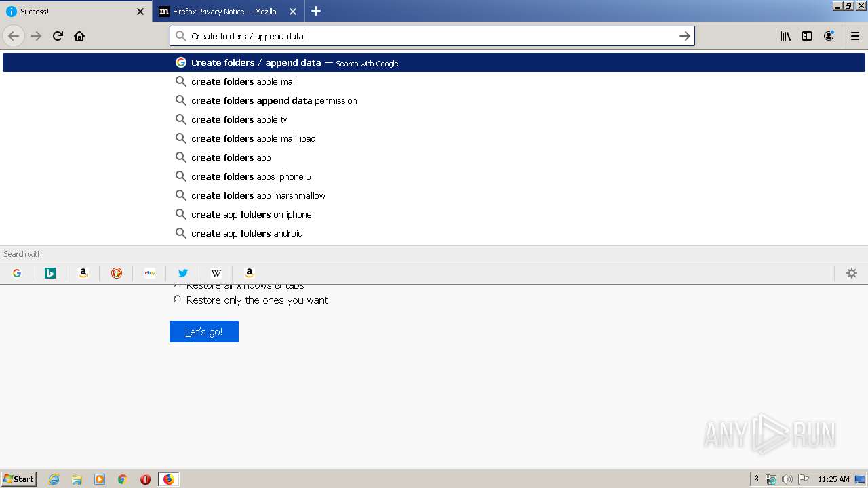
Task: Open the Firefox Account icon
Action: tap(829, 36)
